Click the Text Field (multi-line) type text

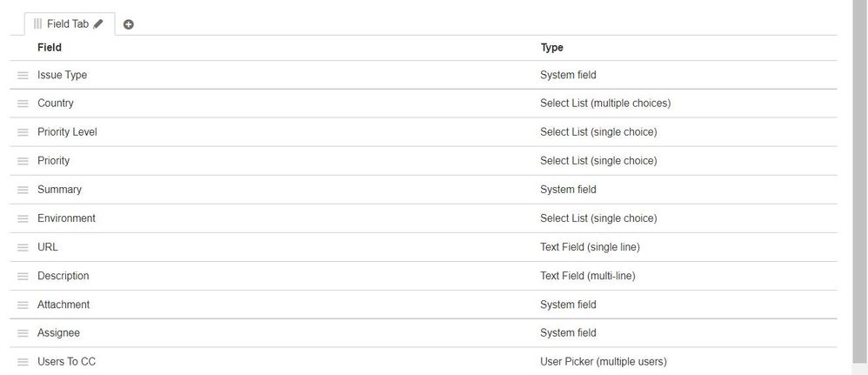point(588,276)
